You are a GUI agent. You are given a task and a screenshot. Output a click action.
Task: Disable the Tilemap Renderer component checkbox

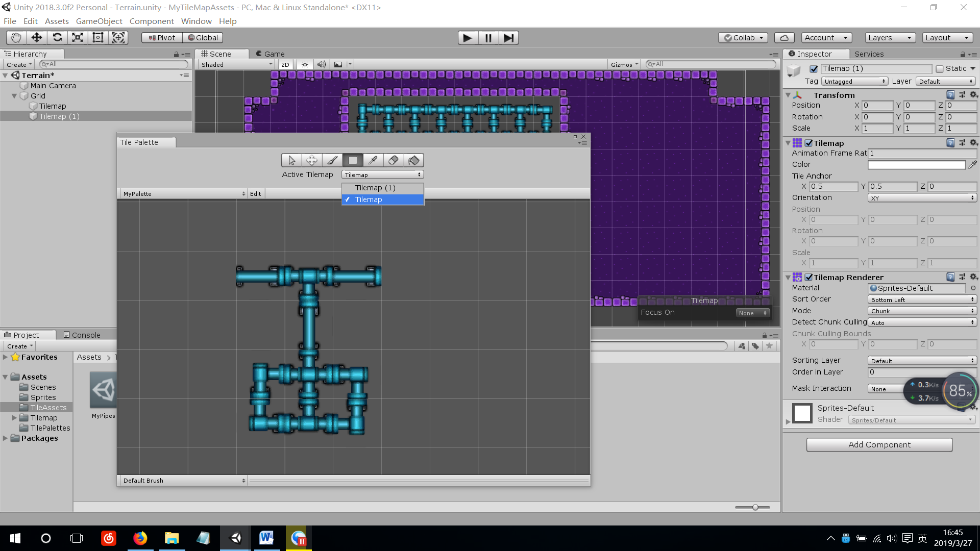(809, 277)
